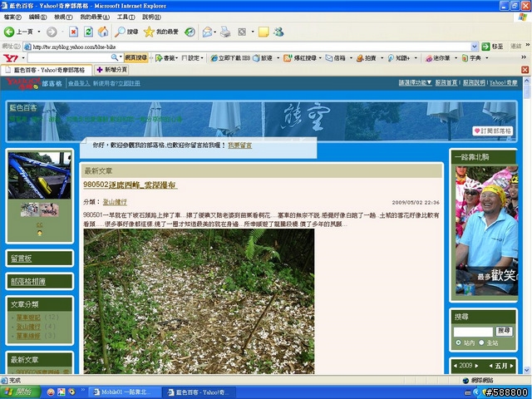Click the Yahoo toolbar travel icon
The width and height of the screenshot is (532, 399).
(257, 58)
